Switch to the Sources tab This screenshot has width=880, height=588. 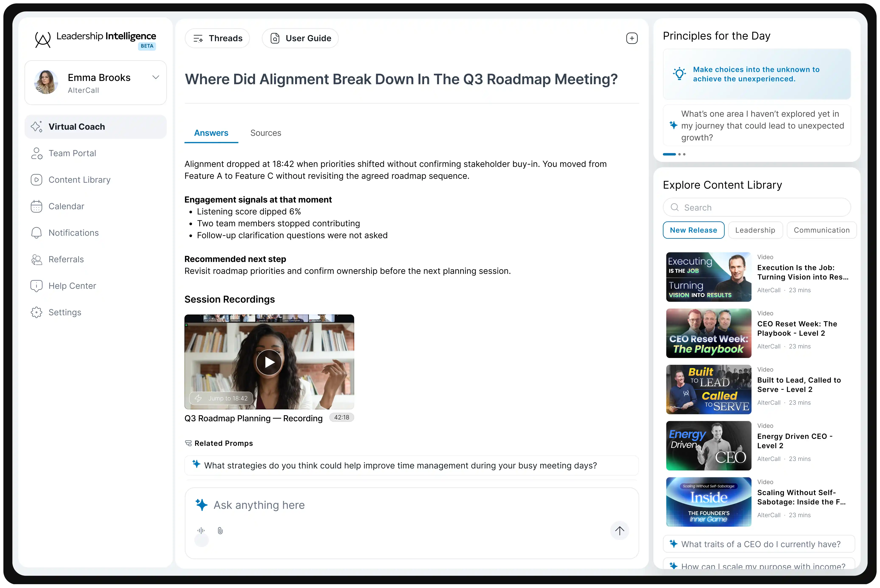265,133
